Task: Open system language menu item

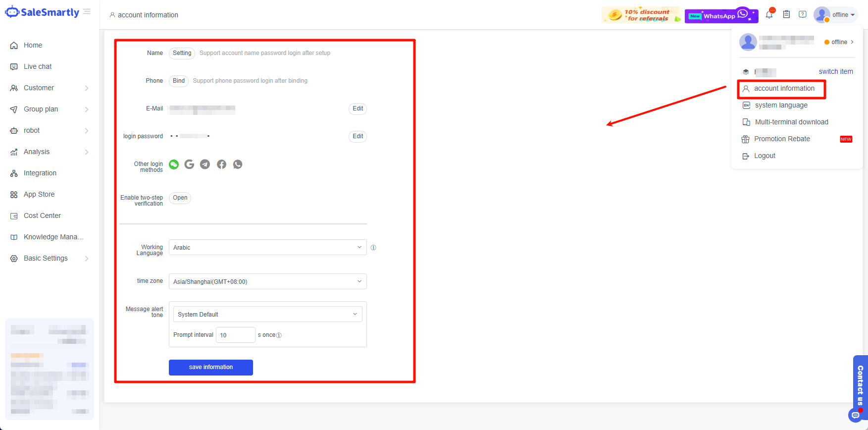Action: tap(781, 105)
